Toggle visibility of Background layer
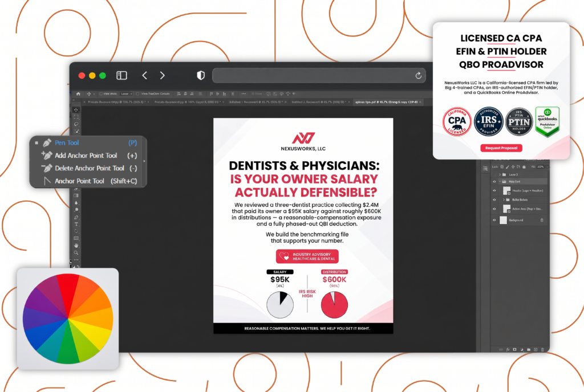584x392 pixels. click(x=494, y=220)
